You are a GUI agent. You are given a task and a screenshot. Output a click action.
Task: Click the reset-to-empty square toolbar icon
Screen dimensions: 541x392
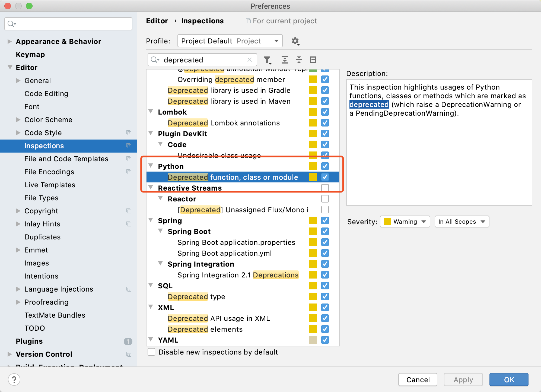pos(313,60)
